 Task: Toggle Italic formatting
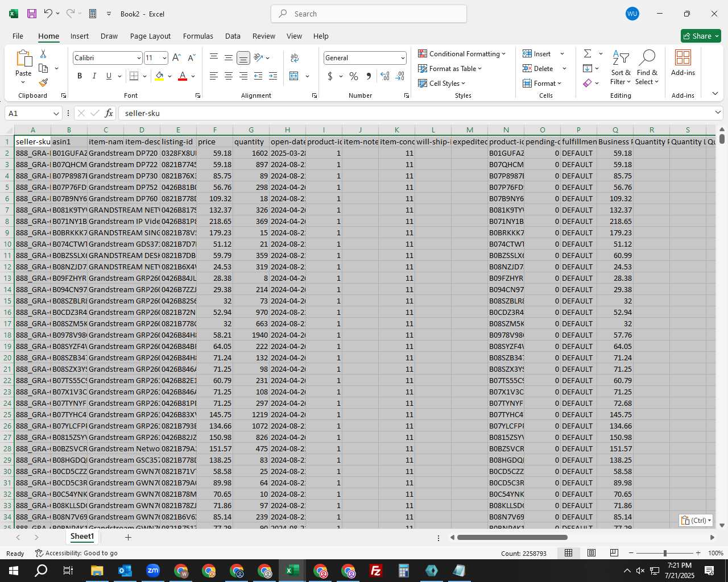tap(94, 76)
